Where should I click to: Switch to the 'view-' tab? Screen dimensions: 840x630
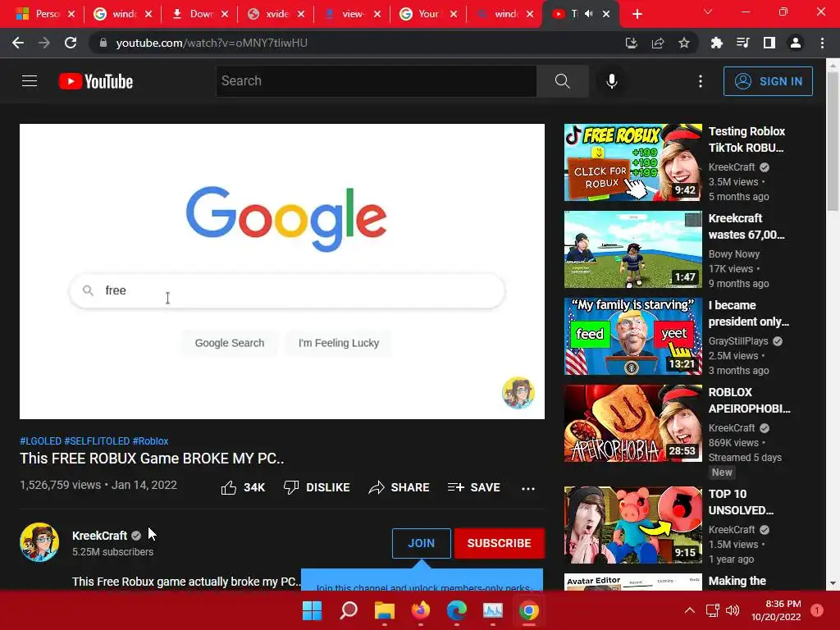[352, 14]
